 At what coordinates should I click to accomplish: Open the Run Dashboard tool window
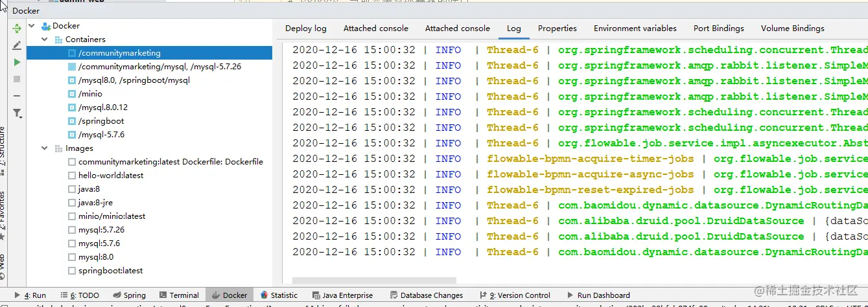coord(598,295)
